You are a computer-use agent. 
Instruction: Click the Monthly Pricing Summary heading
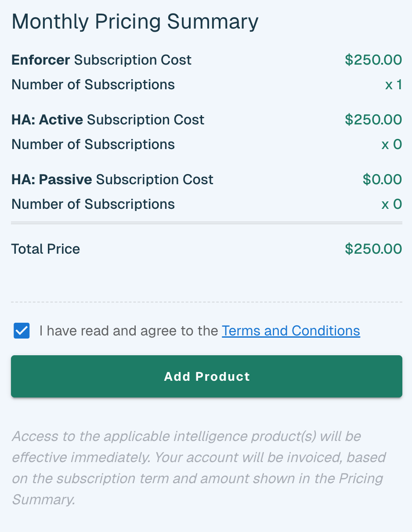coord(135,22)
